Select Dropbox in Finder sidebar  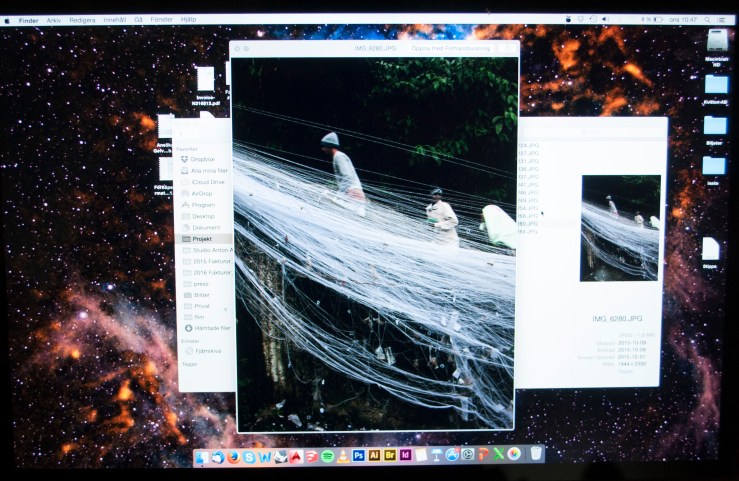[203, 159]
